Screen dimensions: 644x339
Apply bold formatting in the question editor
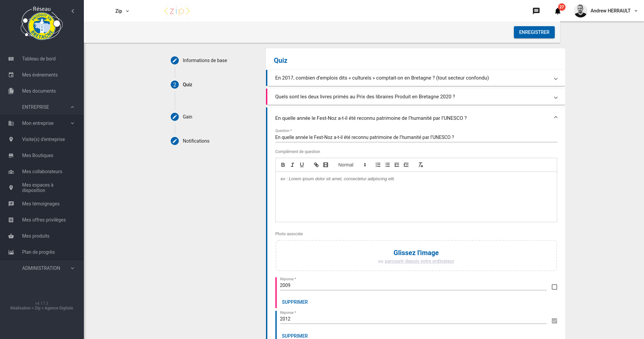click(x=283, y=165)
